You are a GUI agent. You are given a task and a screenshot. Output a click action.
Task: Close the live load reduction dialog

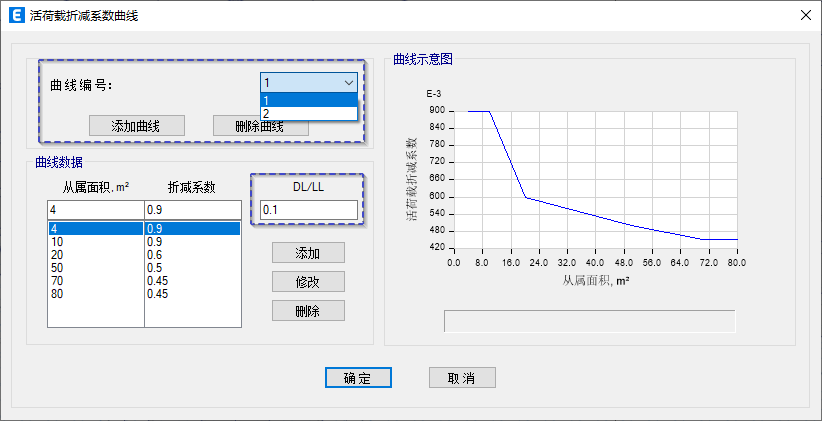[x=805, y=15]
